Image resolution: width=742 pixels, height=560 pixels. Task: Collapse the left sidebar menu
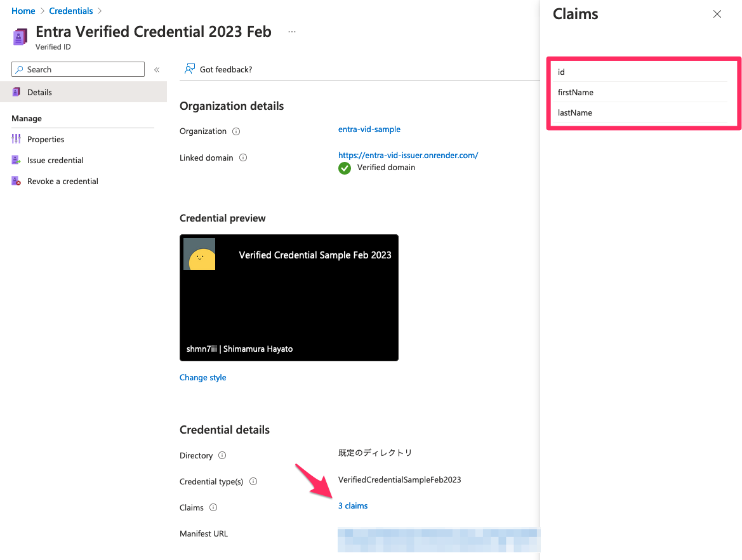tap(157, 70)
